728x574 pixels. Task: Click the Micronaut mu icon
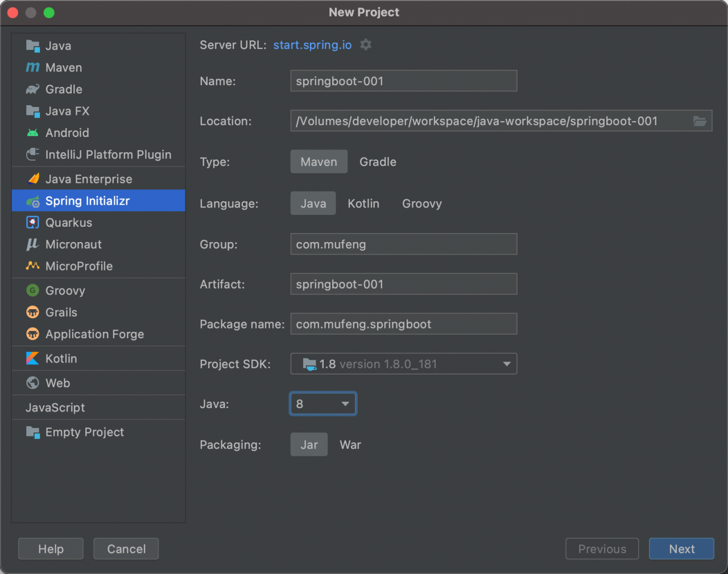(32, 244)
